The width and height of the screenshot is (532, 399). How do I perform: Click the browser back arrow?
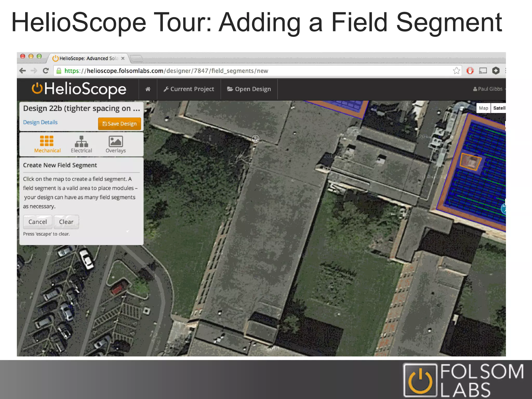(x=23, y=71)
